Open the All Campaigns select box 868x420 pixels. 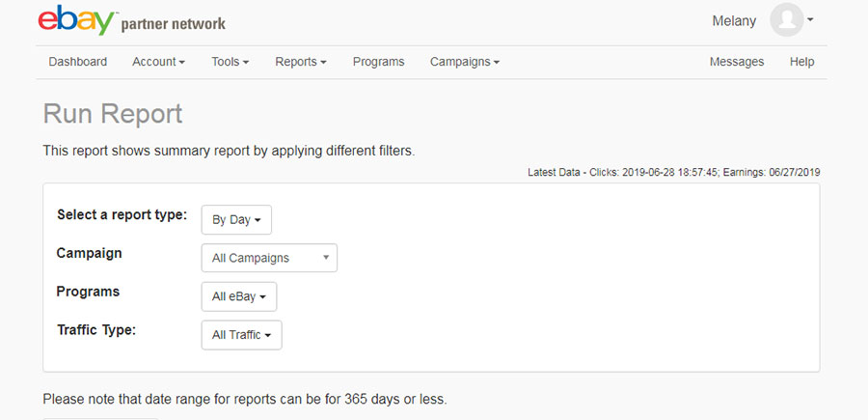(269, 258)
